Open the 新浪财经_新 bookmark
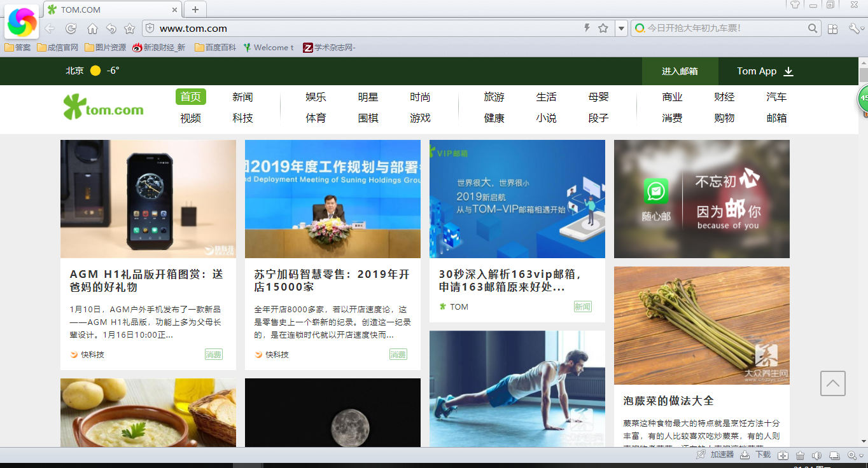Image resolution: width=868 pixels, height=468 pixels. tap(159, 47)
